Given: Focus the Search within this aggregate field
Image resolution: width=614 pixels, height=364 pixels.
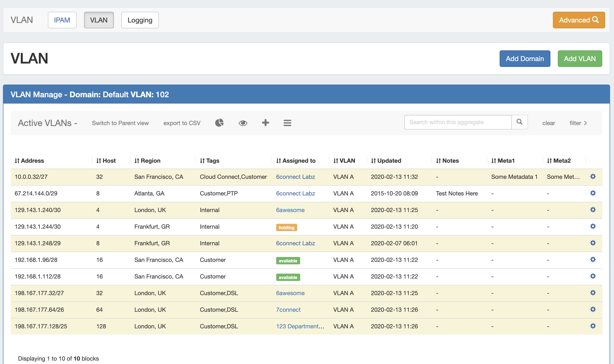Looking at the screenshot, I should point(457,122).
